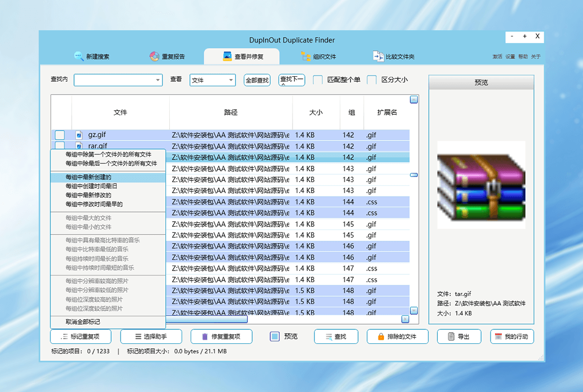
Task: Sort by the 大小 column header
Action: (316, 112)
